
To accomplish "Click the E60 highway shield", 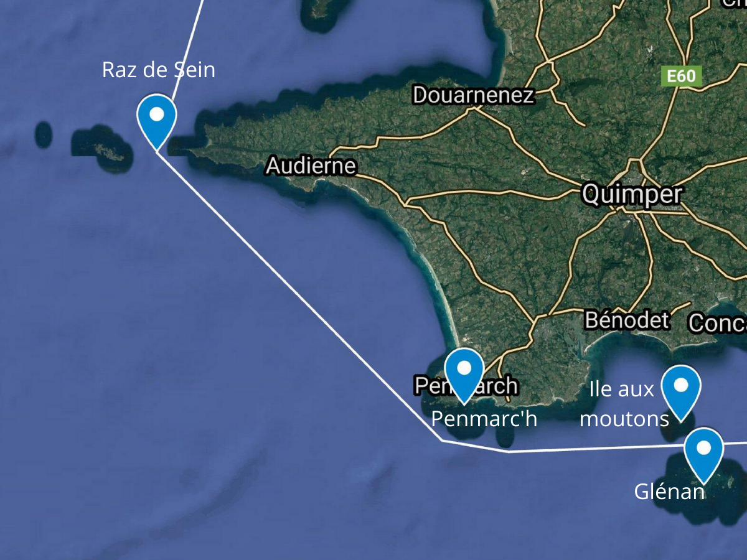I will point(680,77).
